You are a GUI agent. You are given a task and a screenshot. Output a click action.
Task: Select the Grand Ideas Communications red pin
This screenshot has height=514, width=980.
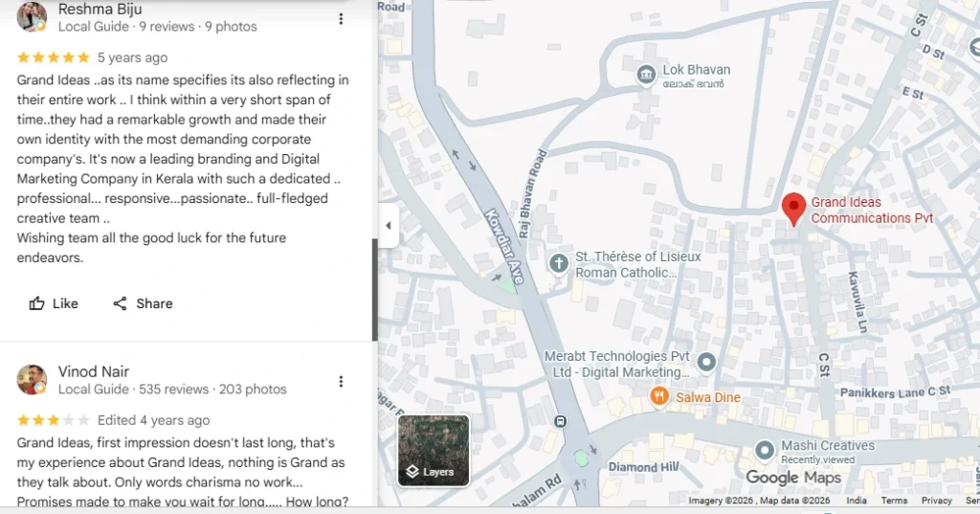(x=793, y=209)
